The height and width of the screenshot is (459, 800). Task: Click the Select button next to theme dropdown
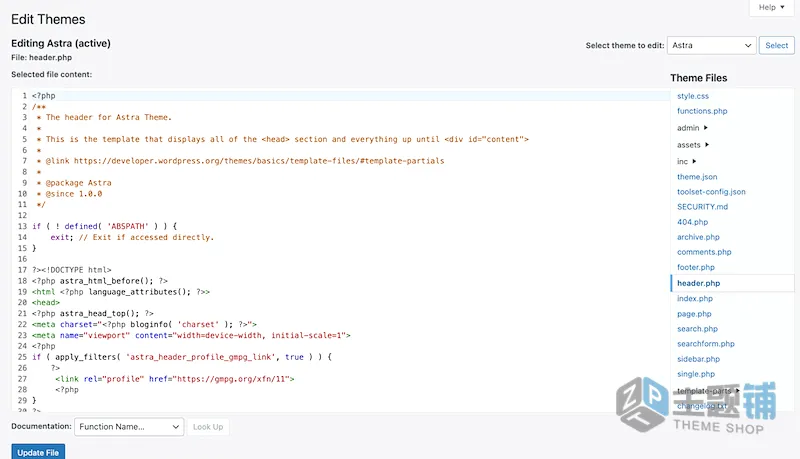pos(777,45)
